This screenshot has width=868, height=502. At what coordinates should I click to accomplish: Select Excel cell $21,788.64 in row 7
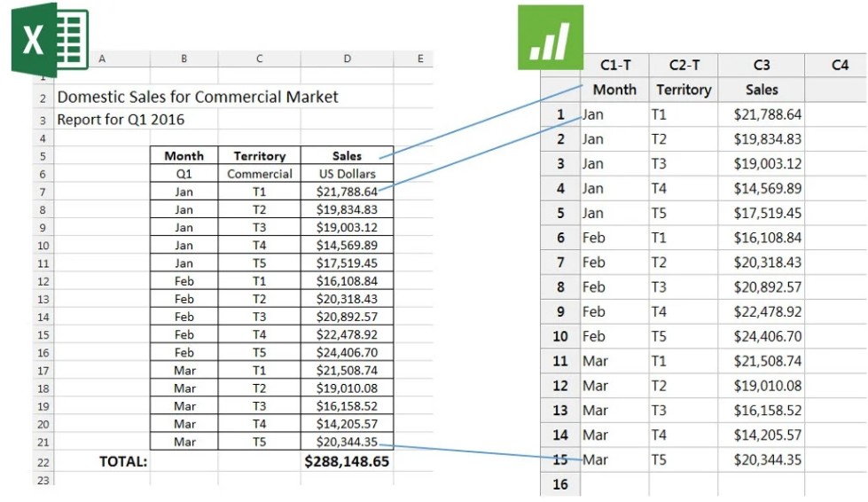347,192
